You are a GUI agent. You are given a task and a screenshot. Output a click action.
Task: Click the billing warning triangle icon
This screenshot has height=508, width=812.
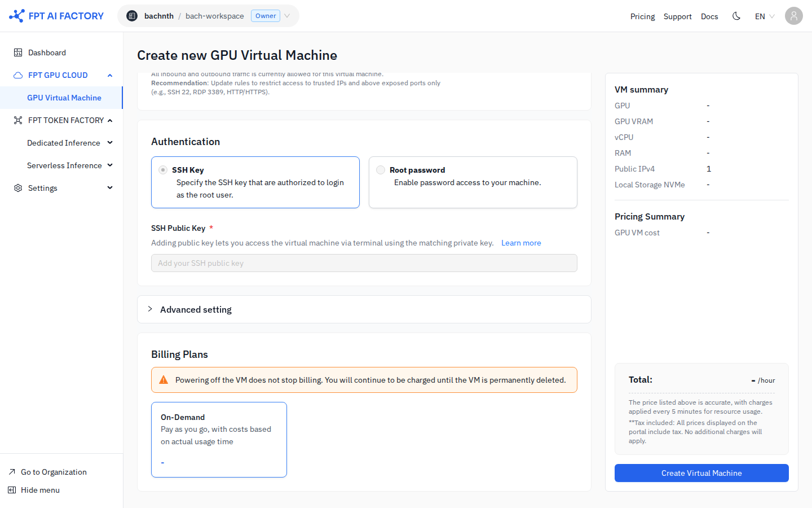(164, 380)
